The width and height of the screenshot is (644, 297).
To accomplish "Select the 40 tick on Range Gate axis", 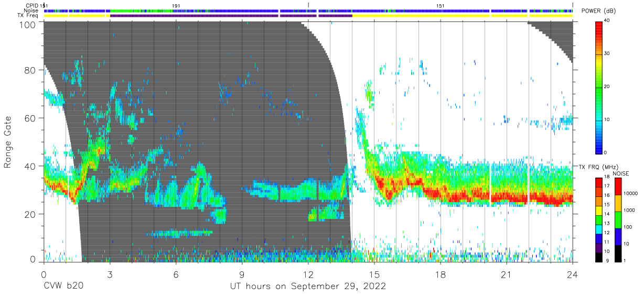I will coord(31,166).
